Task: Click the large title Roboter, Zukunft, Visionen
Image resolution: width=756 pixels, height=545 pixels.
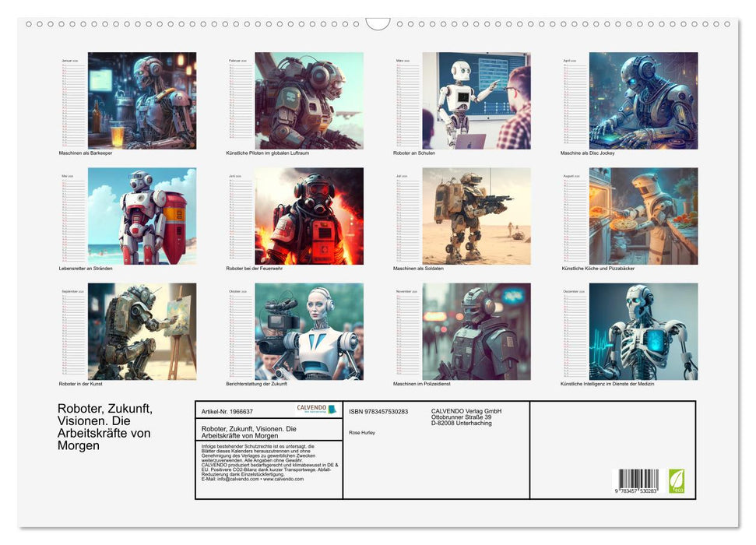Action: point(104,427)
